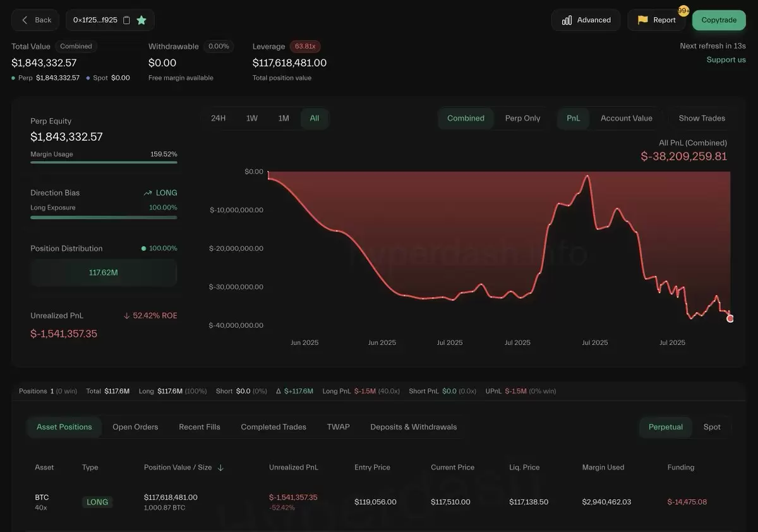This screenshot has width=758, height=532.
Task: Click the Advanced bar chart icon
Action: pos(567,20)
